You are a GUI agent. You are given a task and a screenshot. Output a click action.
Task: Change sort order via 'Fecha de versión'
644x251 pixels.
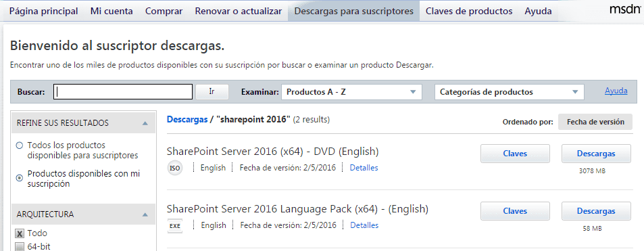tap(595, 122)
